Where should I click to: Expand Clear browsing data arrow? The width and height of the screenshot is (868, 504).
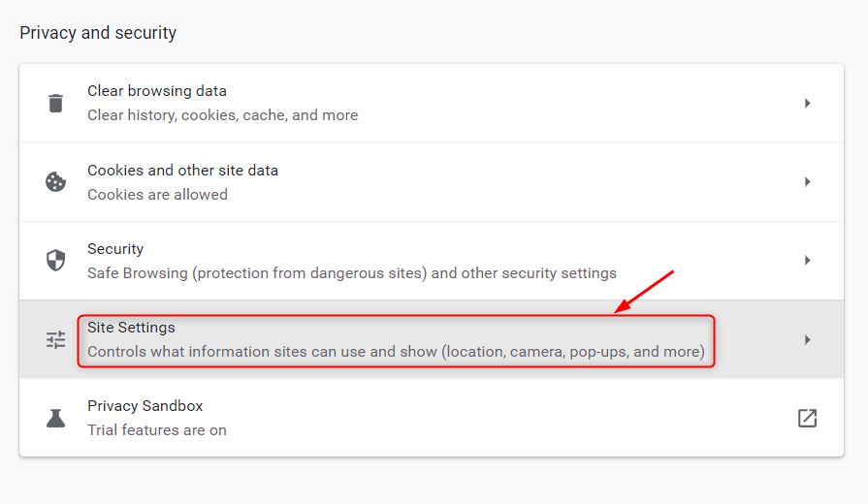(x=807, y=103)
